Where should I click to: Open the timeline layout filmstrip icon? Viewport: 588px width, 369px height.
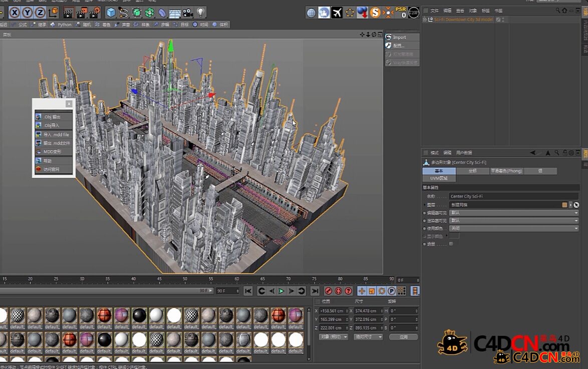click(x=415, y=291)
